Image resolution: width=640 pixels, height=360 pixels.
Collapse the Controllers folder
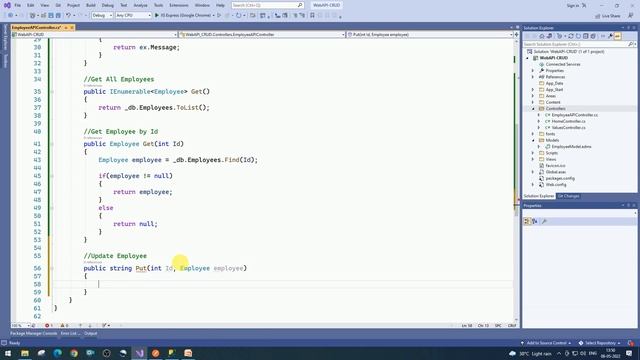533,109
